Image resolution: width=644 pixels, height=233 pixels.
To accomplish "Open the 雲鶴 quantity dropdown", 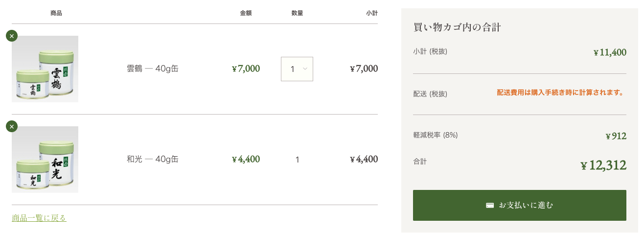I will pyautogui.click(x=297, y=69).
